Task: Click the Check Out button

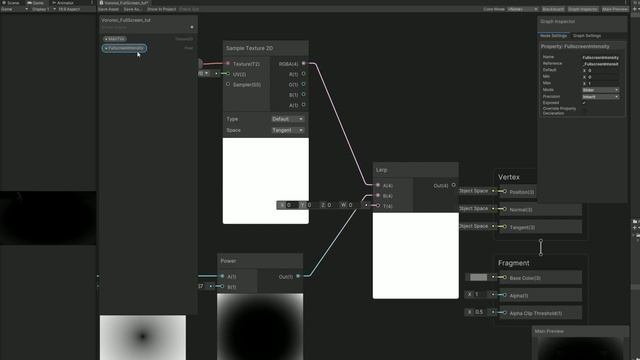Action: pos(189,9)
